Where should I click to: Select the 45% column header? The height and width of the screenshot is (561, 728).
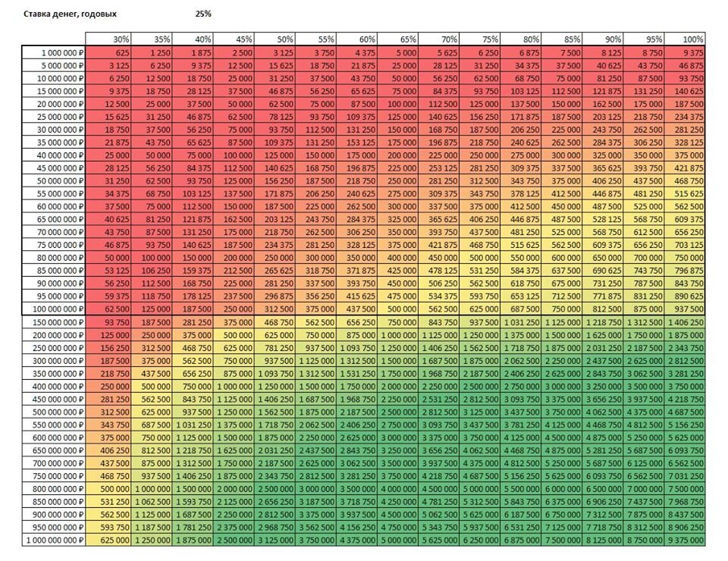click(x=234, y=39)
